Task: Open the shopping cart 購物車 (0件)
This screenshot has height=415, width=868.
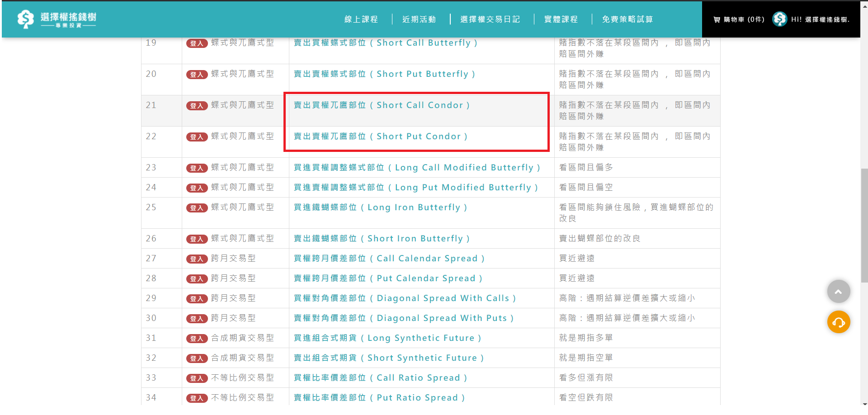Action: pyautogui.click(x=739, y=19)
